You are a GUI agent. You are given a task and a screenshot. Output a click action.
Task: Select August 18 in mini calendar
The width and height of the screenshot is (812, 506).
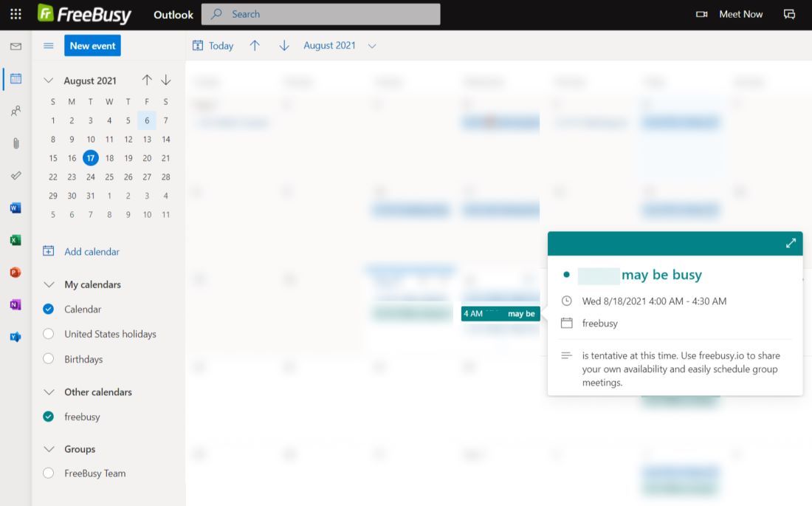coord(109,158)
